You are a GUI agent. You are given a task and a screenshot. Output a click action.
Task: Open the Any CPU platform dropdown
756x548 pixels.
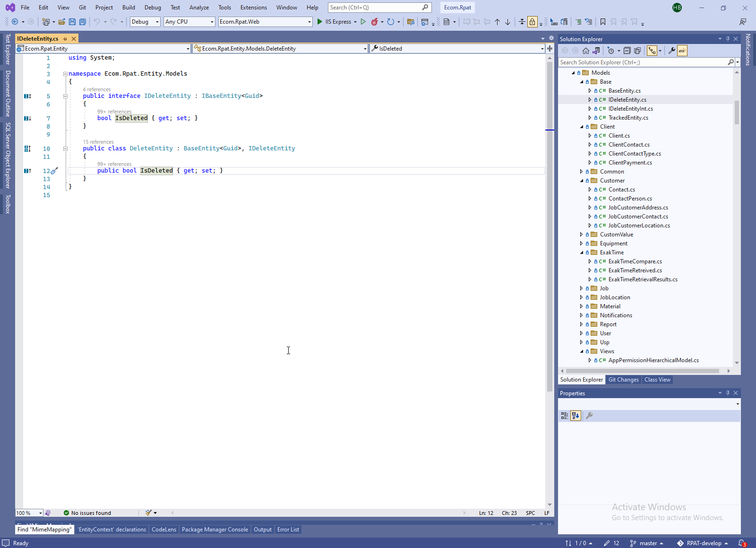(x=189, y=22)
